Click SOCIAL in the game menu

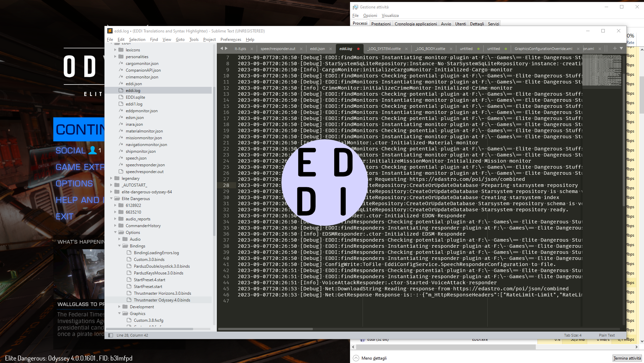[71, 150]
